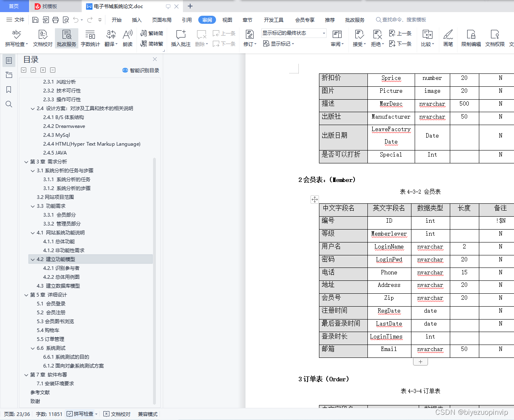Switch to the 引用 ribbon tab

tap(187, 20)
